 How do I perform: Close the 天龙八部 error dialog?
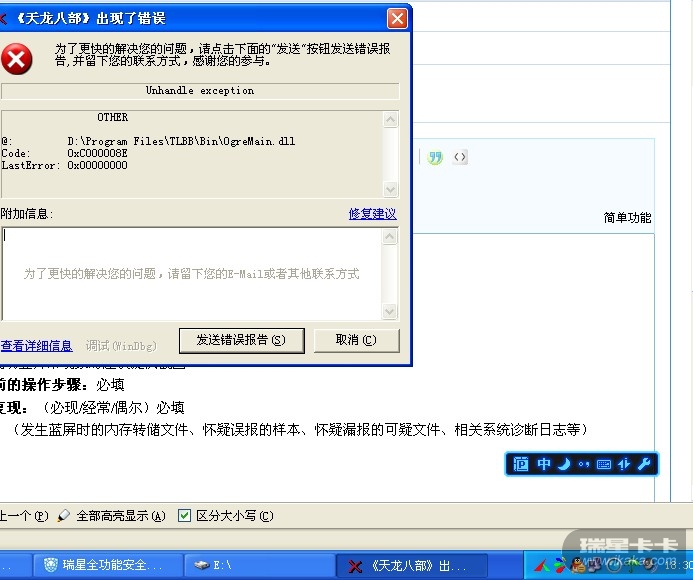click(397, 19)
